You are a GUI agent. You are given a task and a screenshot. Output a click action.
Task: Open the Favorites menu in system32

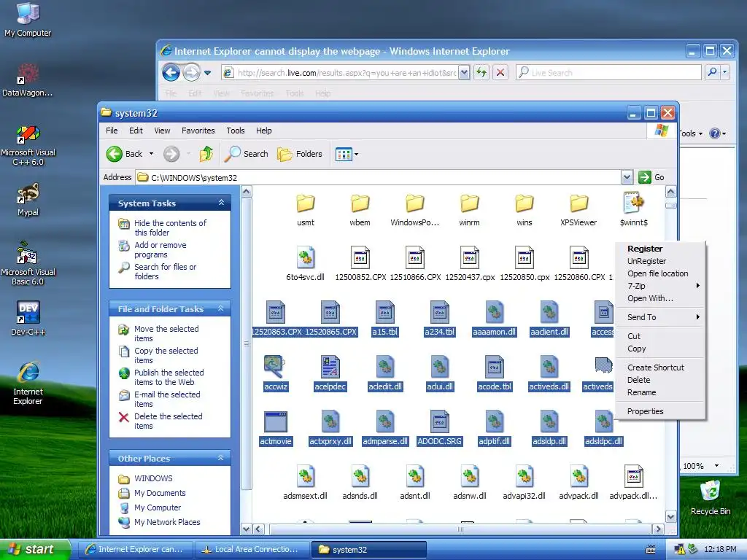point(198,131)
